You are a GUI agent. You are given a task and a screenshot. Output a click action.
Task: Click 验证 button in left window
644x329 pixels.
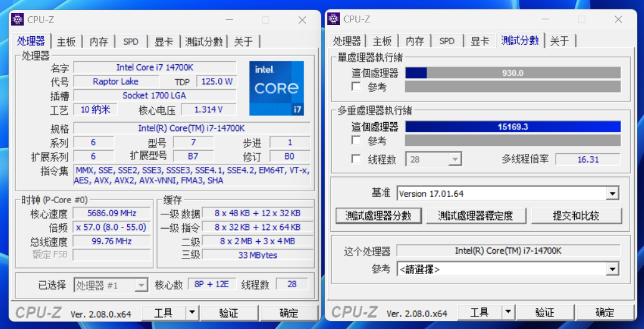click(x=228, y=313)
